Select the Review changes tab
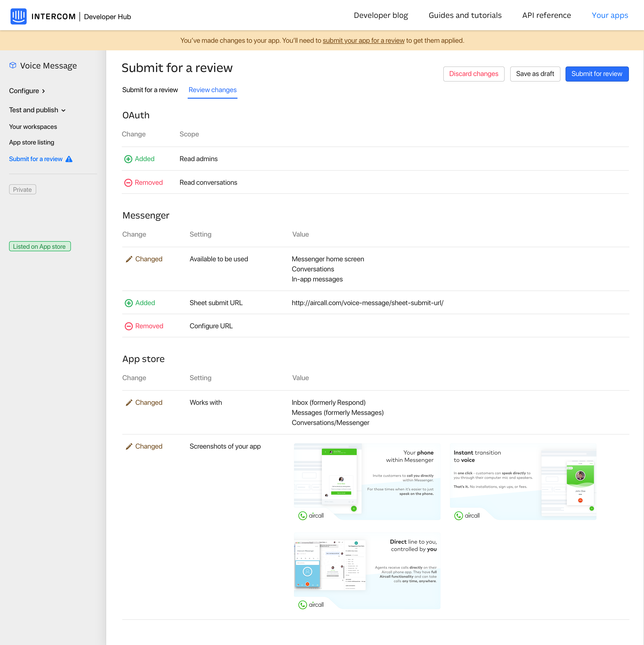 click(212, 90)
